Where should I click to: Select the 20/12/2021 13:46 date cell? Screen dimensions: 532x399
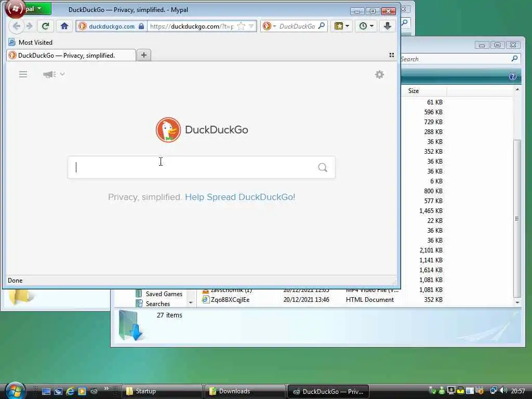pos(306,300)
